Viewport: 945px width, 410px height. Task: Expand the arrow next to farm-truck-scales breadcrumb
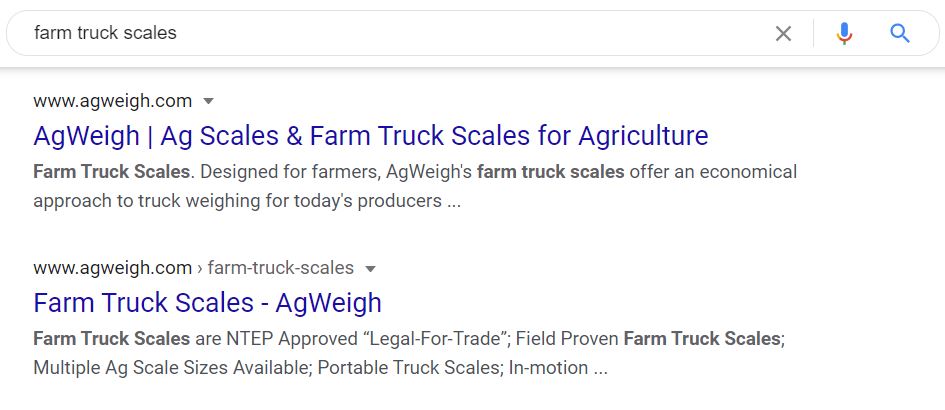pyautogui.click(x=371, y=268)
